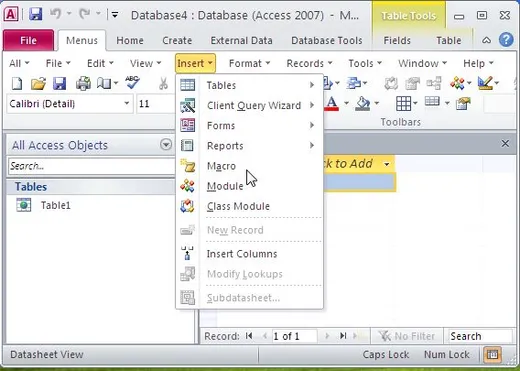Viewport: 520px width, 371px height.
Task: Select Module from Insert menu
Action: [249, 186]
